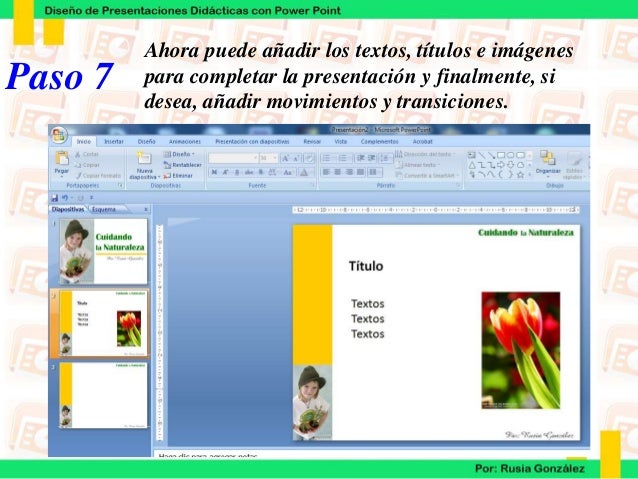The image size is (638, 479).
Task: Justify text in Párrafo group
Action: tap(360, 173)
